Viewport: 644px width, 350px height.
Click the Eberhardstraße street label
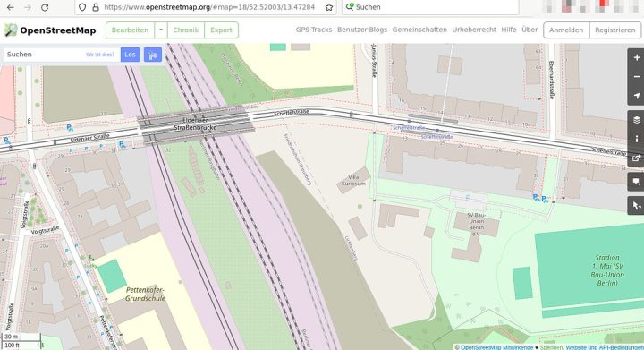click(551, 80)
